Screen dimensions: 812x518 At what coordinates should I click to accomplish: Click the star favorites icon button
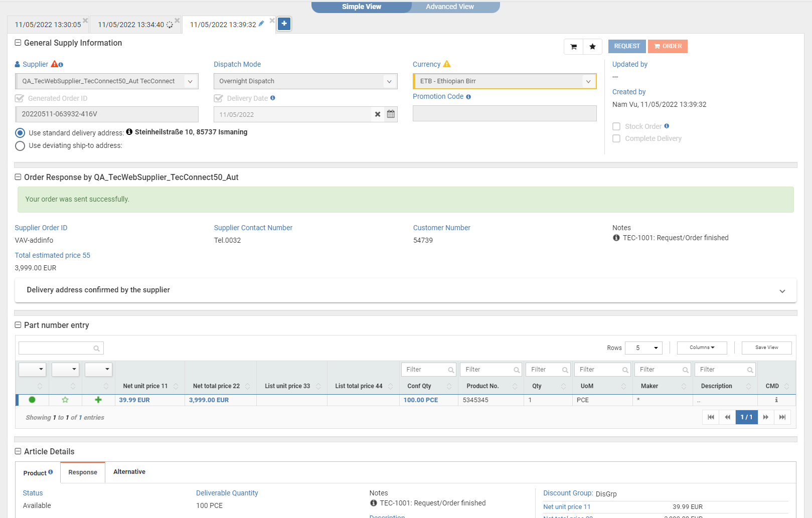tap(592, 47)
